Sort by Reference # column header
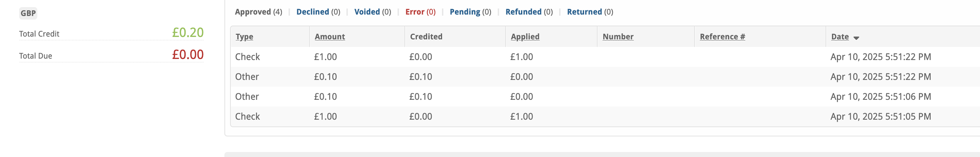 722,37
